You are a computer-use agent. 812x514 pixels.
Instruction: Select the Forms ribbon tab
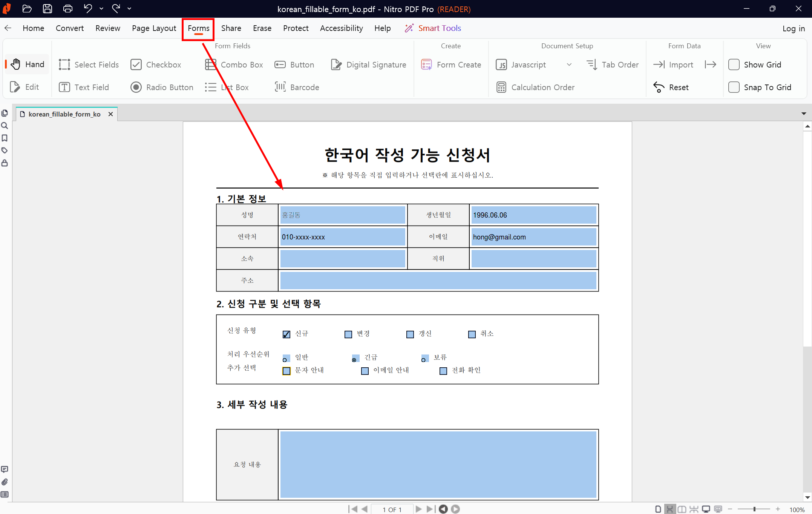click(199, 28)
